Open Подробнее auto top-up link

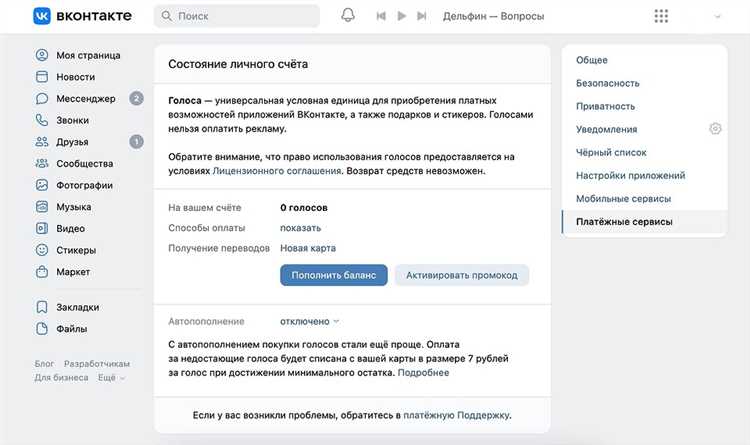pyautogui.click(x=423, y=372)
